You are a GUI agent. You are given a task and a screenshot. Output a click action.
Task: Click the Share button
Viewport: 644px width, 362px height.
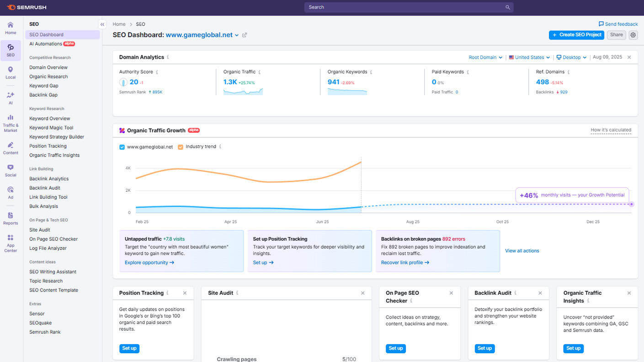[x=616, y=35]
